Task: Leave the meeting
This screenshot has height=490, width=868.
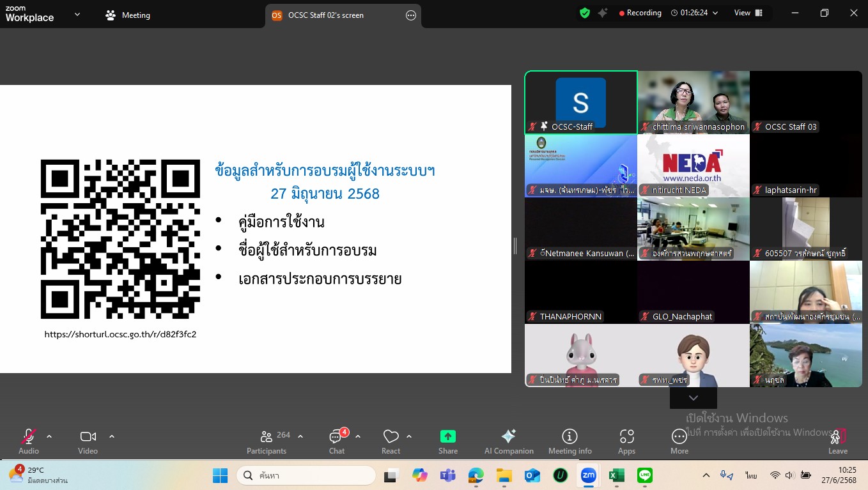Action: [838, 441]
